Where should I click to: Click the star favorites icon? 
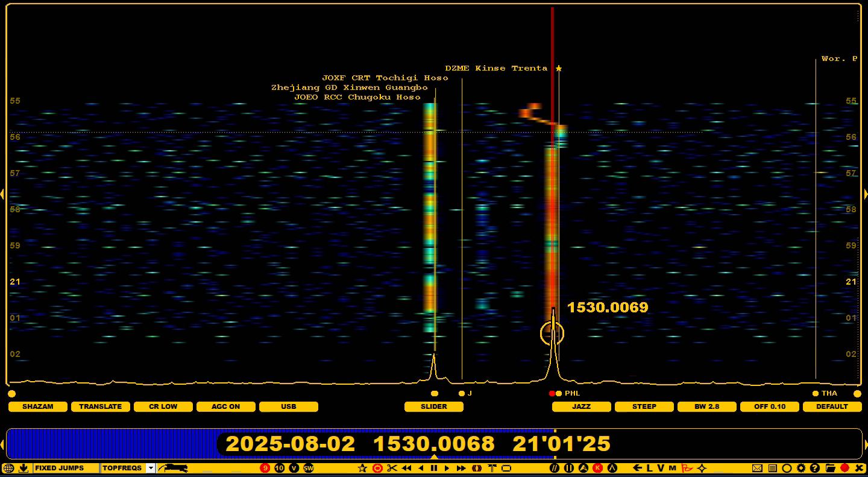[362, 468]
